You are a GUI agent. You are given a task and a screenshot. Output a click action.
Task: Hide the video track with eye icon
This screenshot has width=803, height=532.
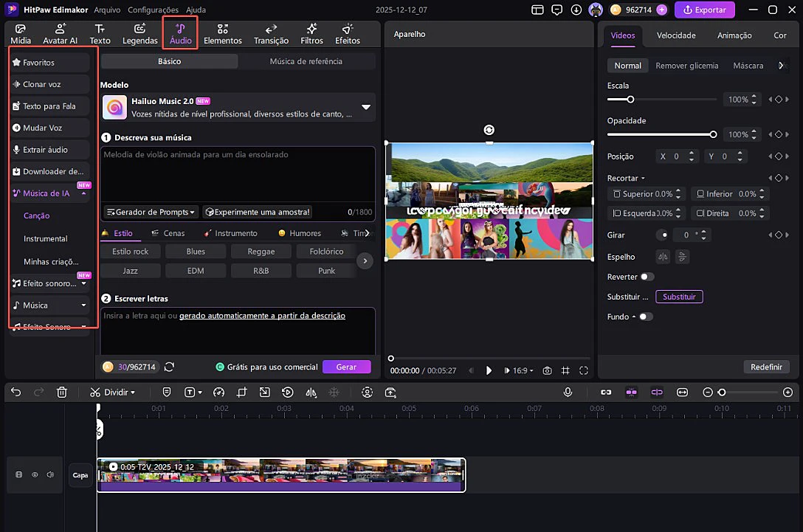coord(35,475)
